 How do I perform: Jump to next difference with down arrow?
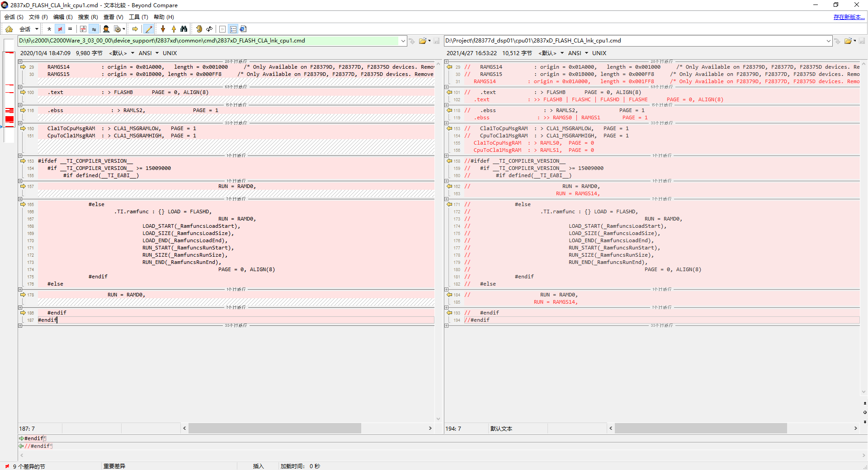pos(163,29)
